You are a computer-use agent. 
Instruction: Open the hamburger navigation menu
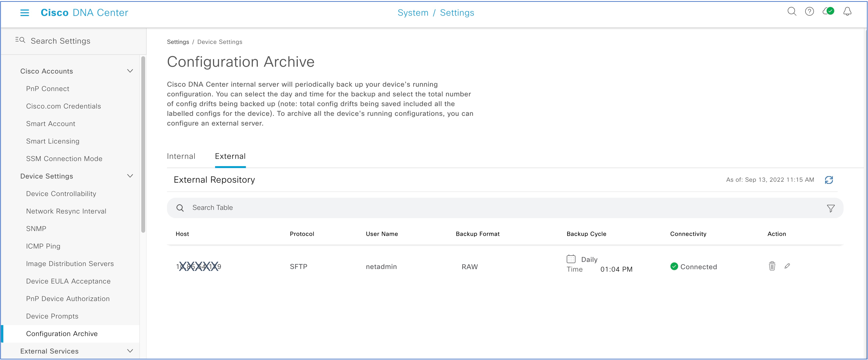coord(25,13)
